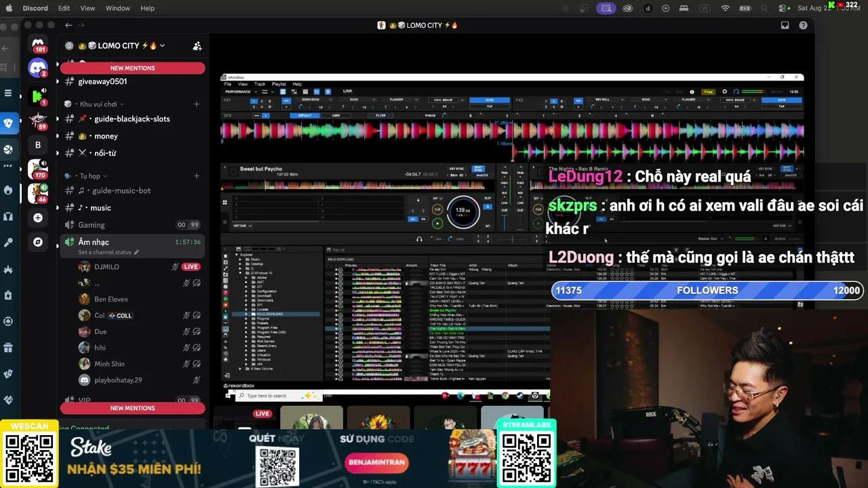
Task: Open Control Center in the macOS menu bar
Action: pyautogui.click(x=783, y=8)
